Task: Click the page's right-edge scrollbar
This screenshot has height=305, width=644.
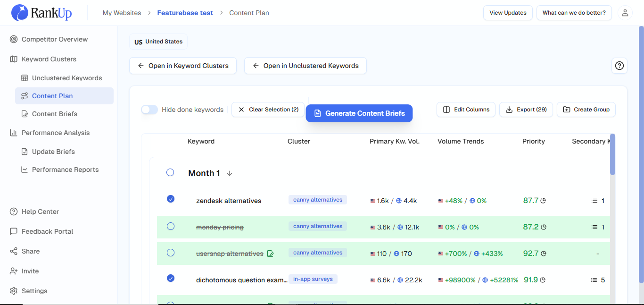Action: click(x=641, y=155)
